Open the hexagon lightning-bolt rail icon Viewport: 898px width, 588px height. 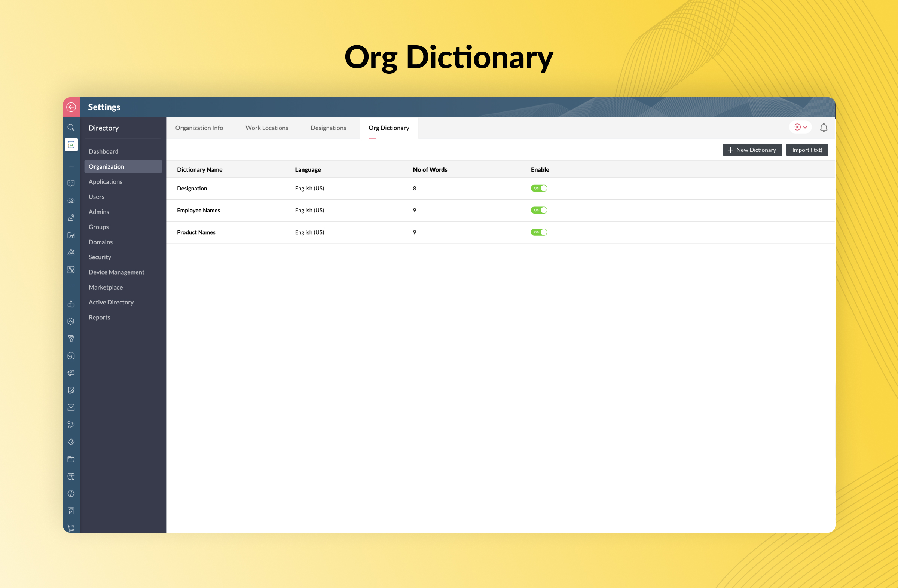tap(71, 493)
